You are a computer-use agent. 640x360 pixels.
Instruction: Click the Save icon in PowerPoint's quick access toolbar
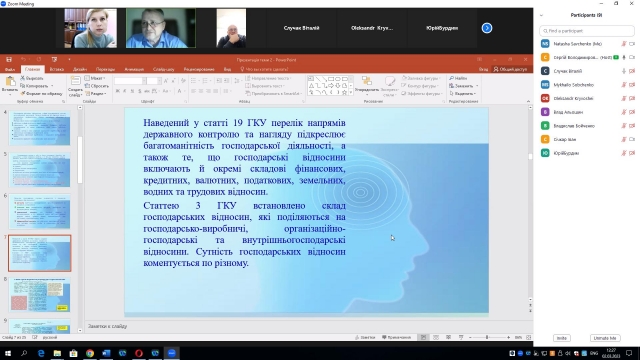[x=9, y=60]
